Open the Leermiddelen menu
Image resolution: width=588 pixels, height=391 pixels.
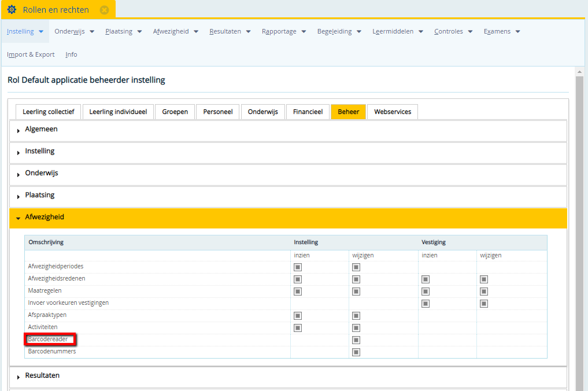(x=398, y=31)
